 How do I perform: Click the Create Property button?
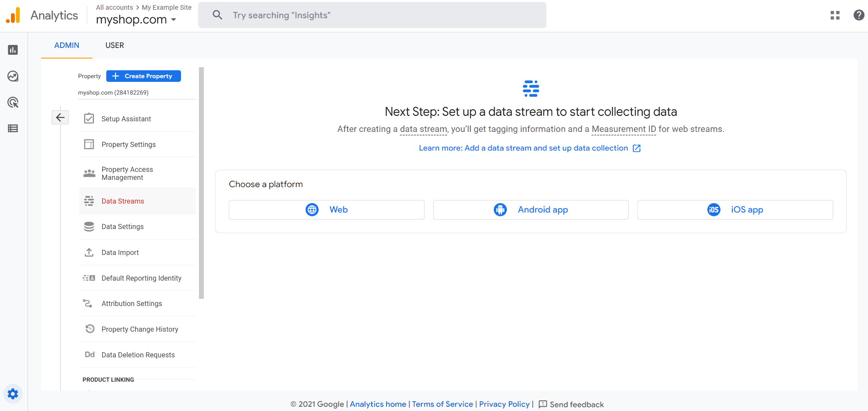pos(143,76)
